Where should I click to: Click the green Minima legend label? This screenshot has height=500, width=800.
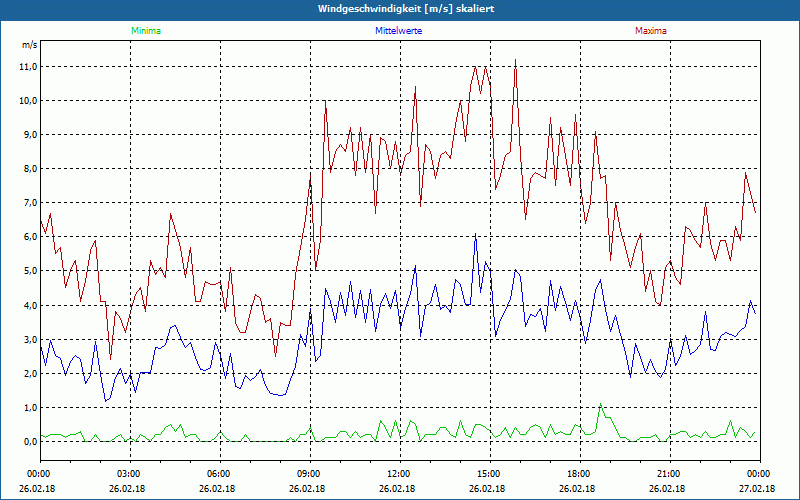click(146, 31)
